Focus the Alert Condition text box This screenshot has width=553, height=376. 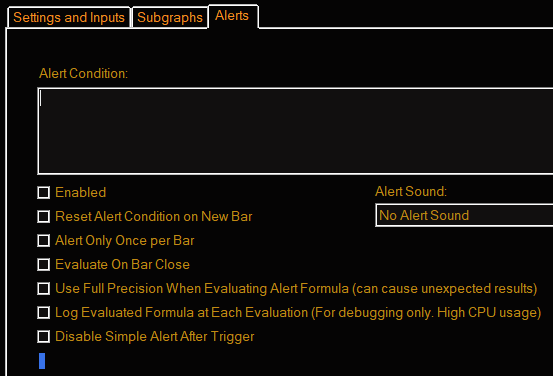click(295, 131)
